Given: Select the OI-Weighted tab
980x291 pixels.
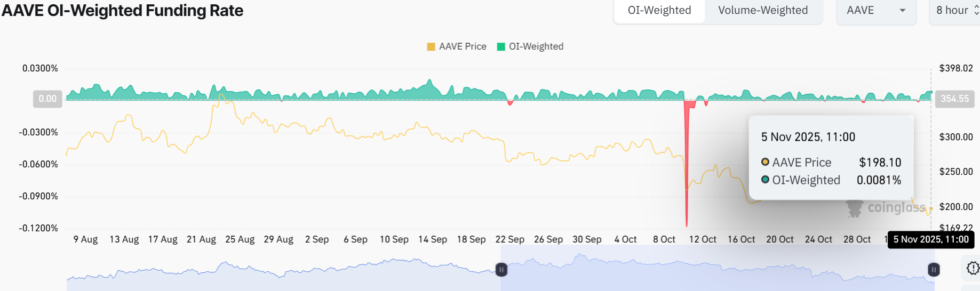Looking at the screenshot, I should click(x=659, y=11).
